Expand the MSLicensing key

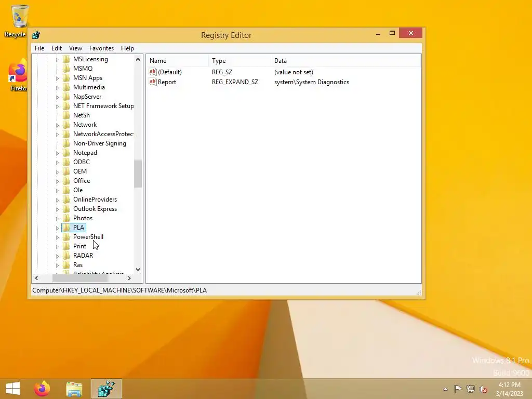tap(57, 60)
